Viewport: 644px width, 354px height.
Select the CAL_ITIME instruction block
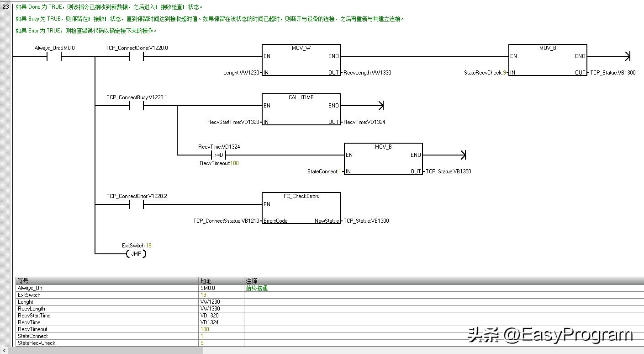pos(301,109)
